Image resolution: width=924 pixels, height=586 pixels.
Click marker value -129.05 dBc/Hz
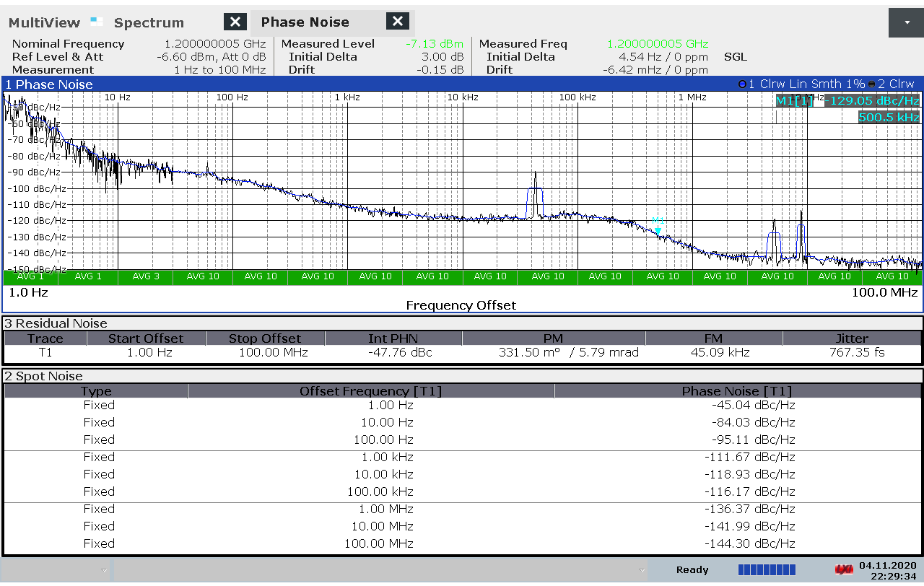[872, 100]
